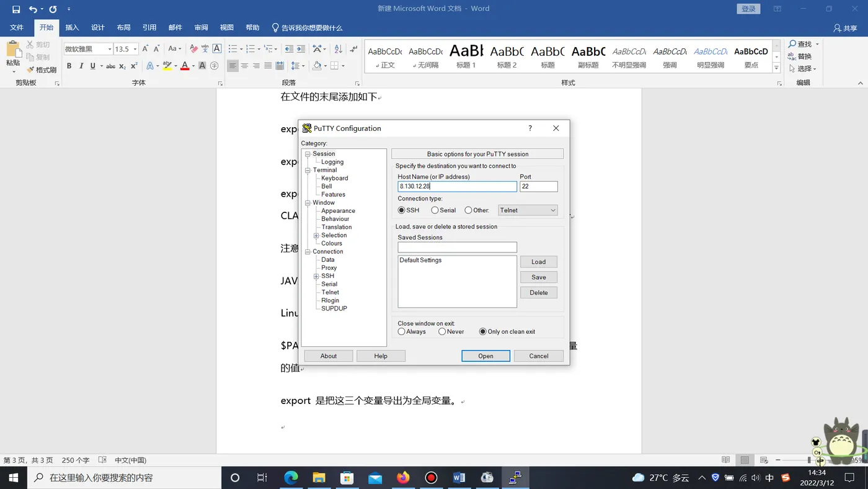Collapse the Terminal tree node

click(x=308, y=170)
